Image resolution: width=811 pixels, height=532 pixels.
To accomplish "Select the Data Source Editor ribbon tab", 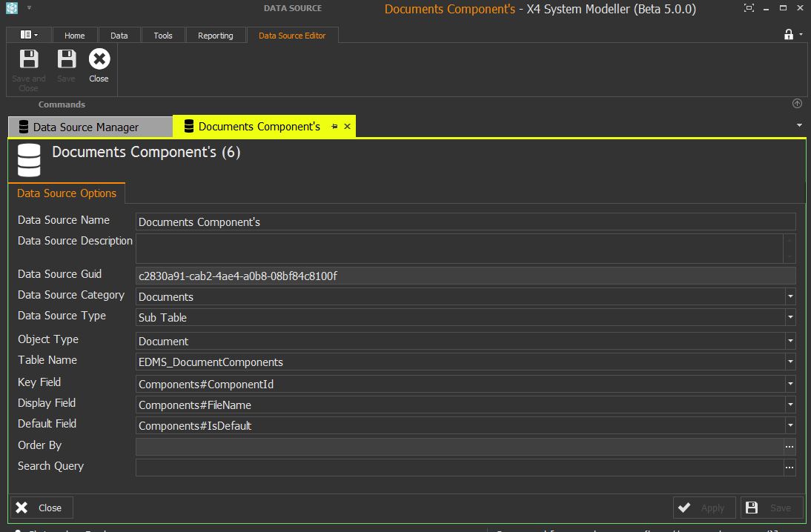I will click(x=292, y=35).
